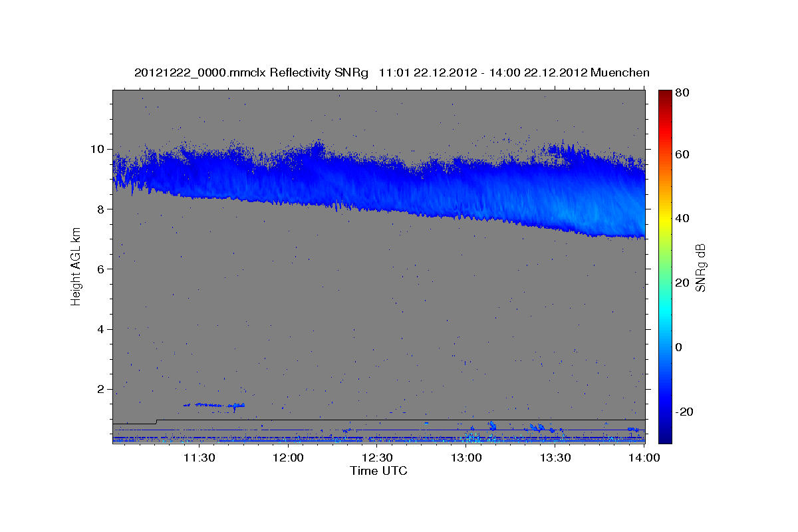Click the 12:00 time tick label

pos(289,458)
